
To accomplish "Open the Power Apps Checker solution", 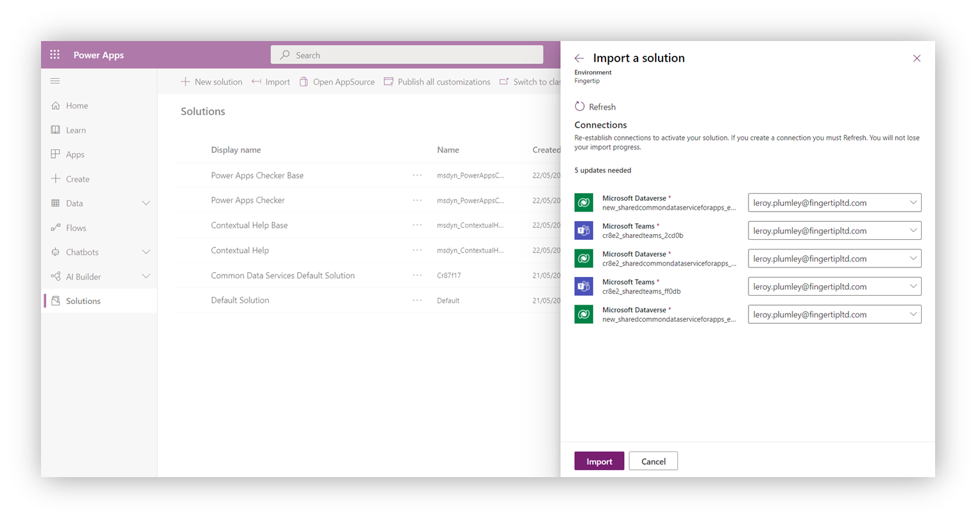I will pyautogui.click(x=248, y=200).
